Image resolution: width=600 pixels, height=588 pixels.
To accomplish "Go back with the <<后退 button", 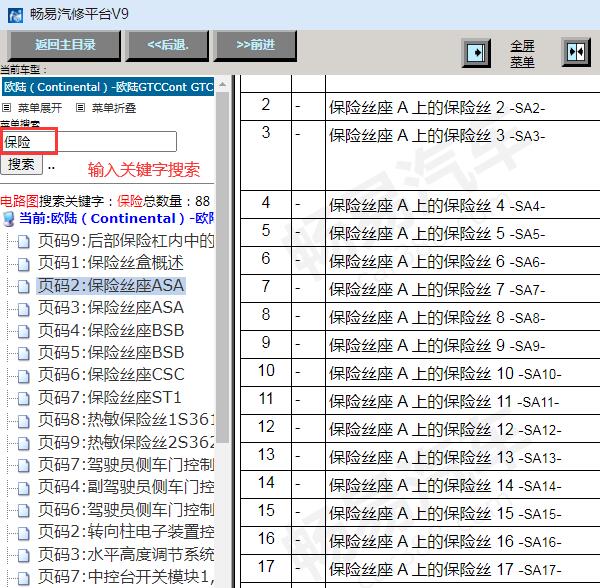I will [x=168, y=45].
